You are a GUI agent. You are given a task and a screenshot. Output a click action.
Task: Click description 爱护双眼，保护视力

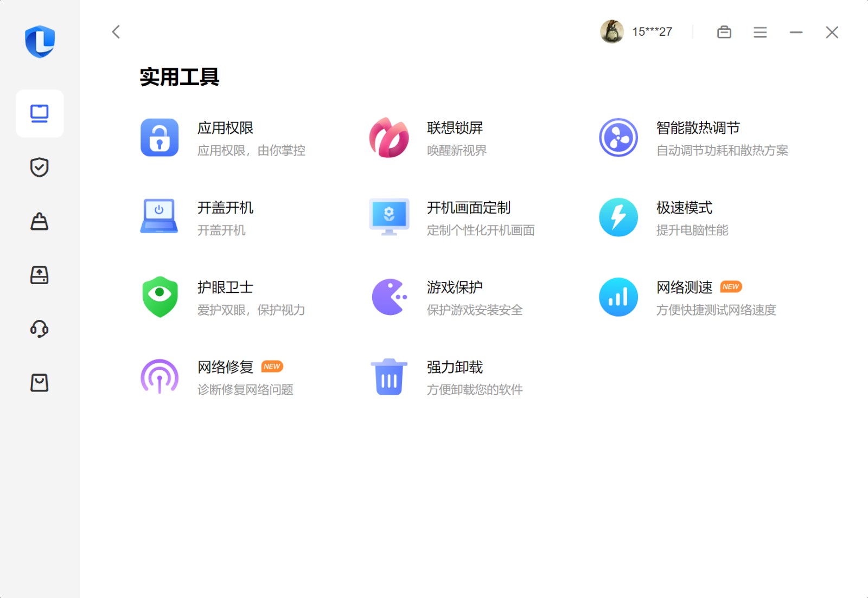pos(251,310)
